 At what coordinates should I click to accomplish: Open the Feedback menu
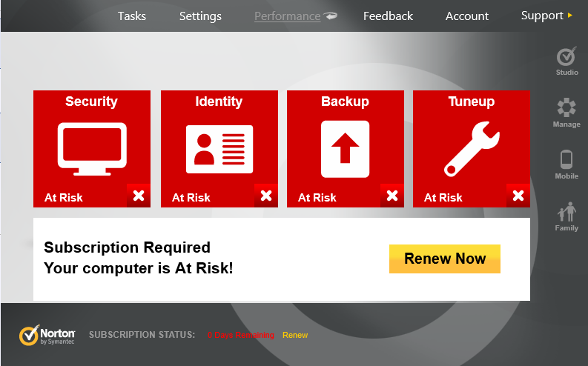coord(388,16)
